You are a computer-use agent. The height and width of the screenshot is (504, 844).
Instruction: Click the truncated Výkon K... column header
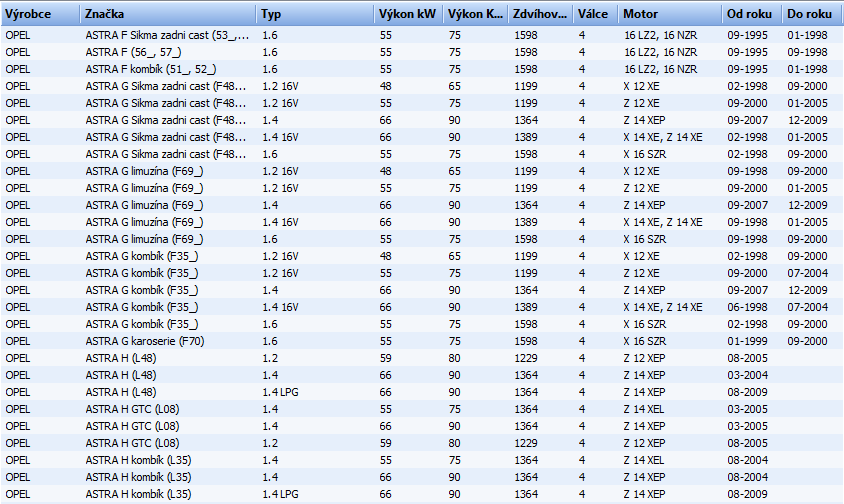(x=476, y=14)
